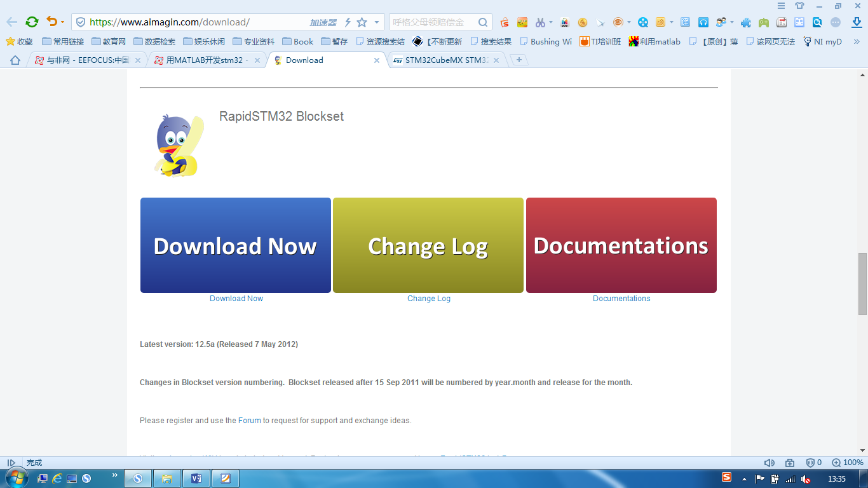The width and height of the screenshot is (868, 488).
Task: Click the muted volume tray icon
Action: pyautogui.click(x=806, y=478)
